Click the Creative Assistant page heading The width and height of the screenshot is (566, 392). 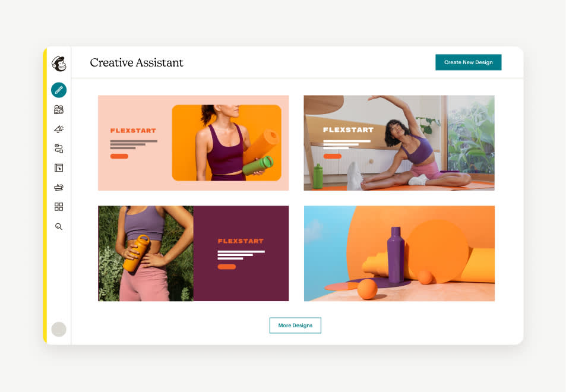pos(137,62)
